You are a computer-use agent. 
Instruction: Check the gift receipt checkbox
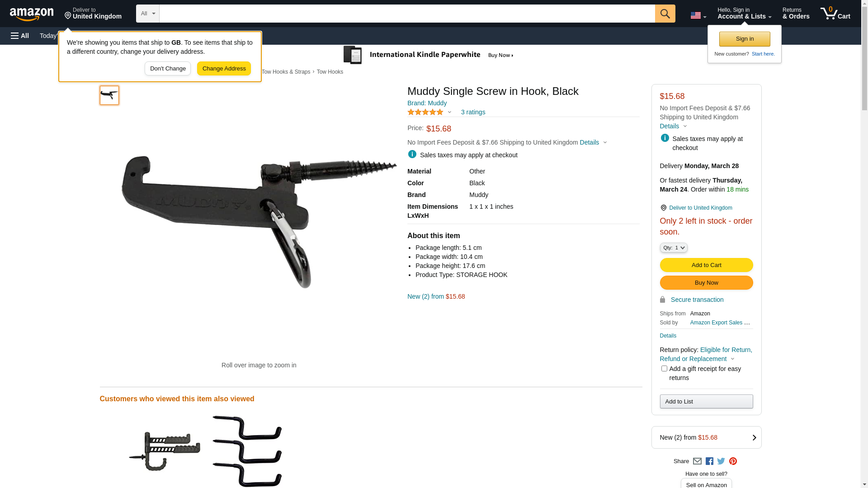point(664,369)
